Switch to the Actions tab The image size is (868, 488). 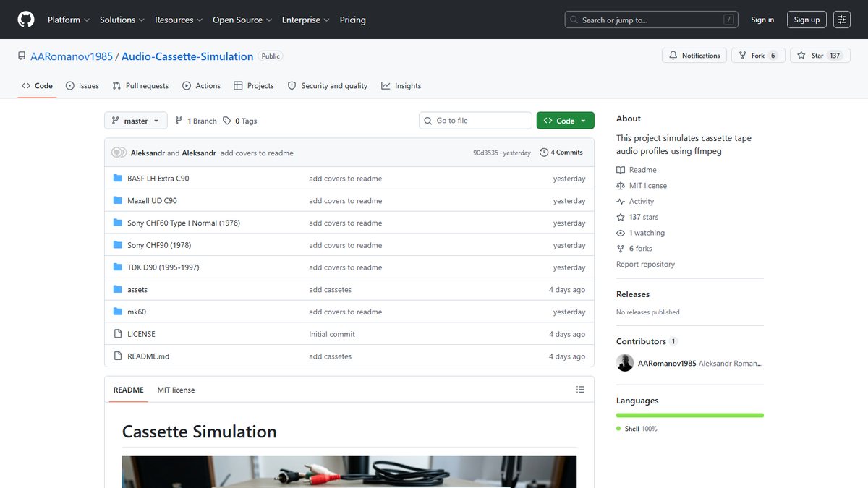(x=202, y=85)
